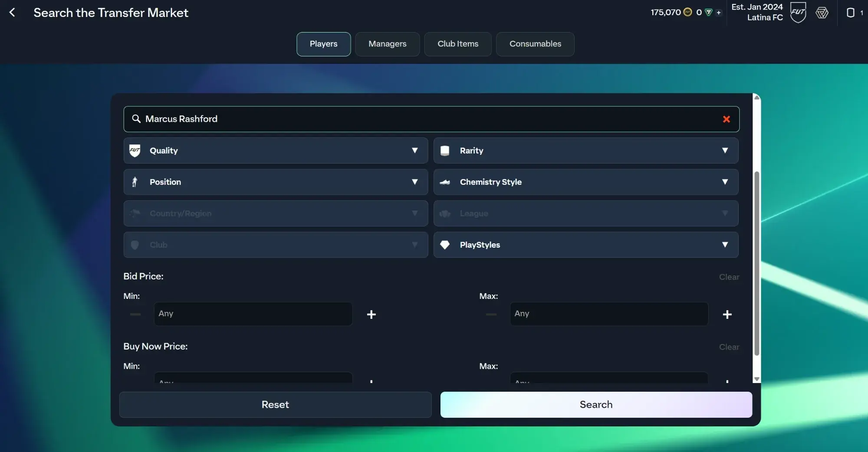Open the Country/Region dropdown
Screen dimensions: 868x452
click(276, 213)
